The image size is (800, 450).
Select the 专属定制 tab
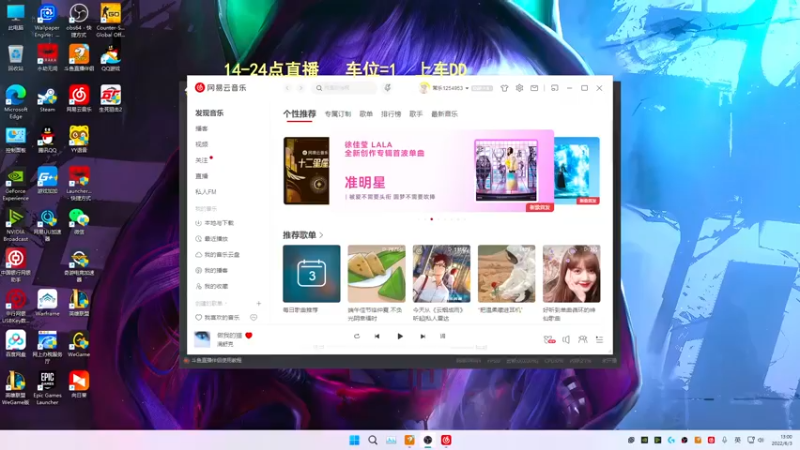click(338, 114)
